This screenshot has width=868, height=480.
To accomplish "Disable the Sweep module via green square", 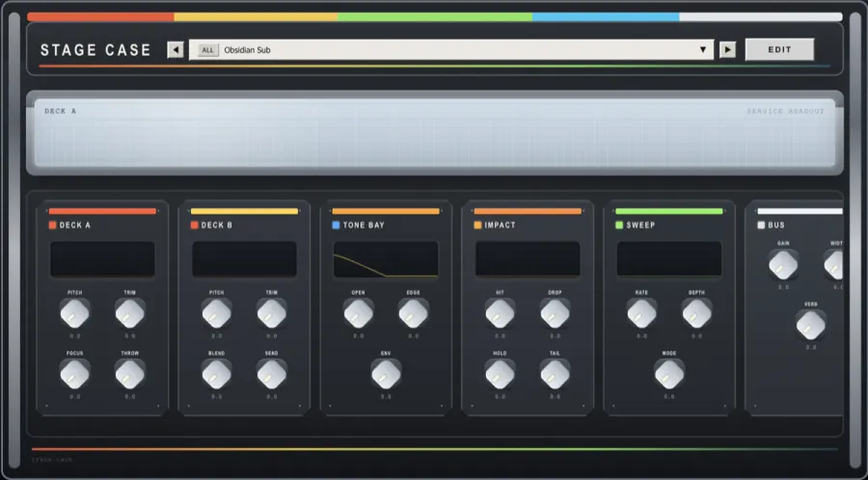I will click(619, 226).
